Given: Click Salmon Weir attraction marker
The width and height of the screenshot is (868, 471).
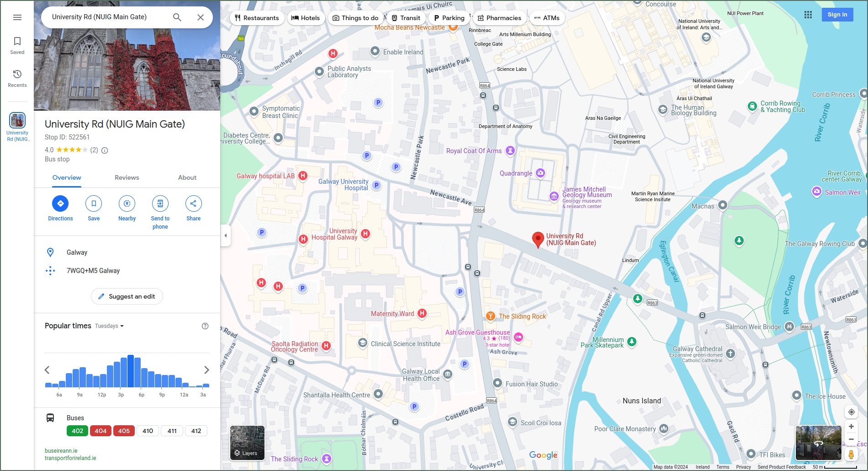Looking at the screenshot, I should [x=817, y=192].
